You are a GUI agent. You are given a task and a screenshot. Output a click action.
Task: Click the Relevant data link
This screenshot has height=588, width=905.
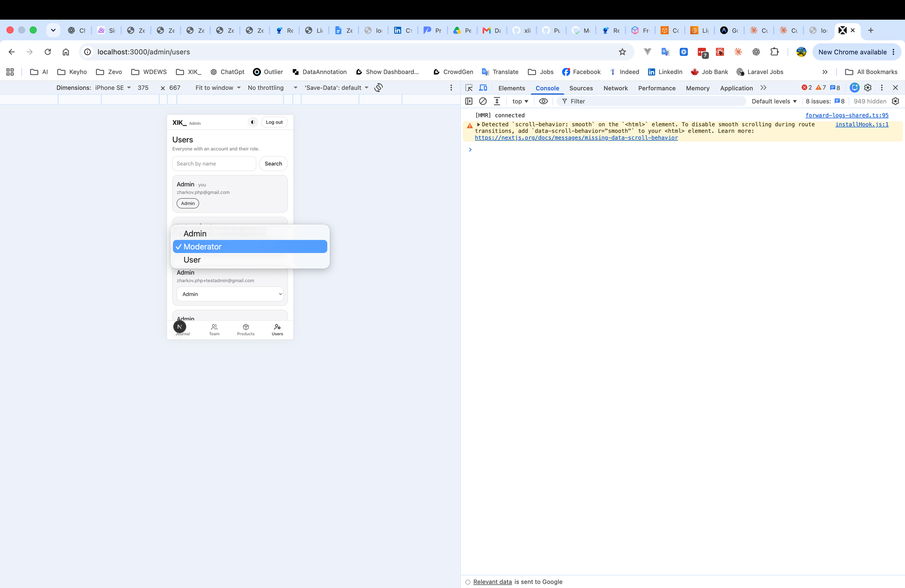tap(492, 582)
